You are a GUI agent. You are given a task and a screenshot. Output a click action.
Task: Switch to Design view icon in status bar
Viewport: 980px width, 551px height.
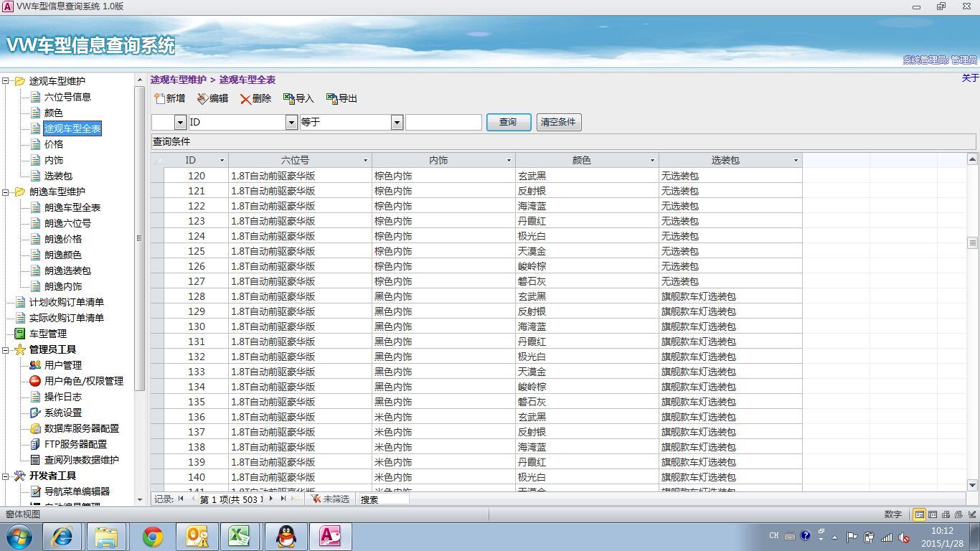(x=971, y=514)
